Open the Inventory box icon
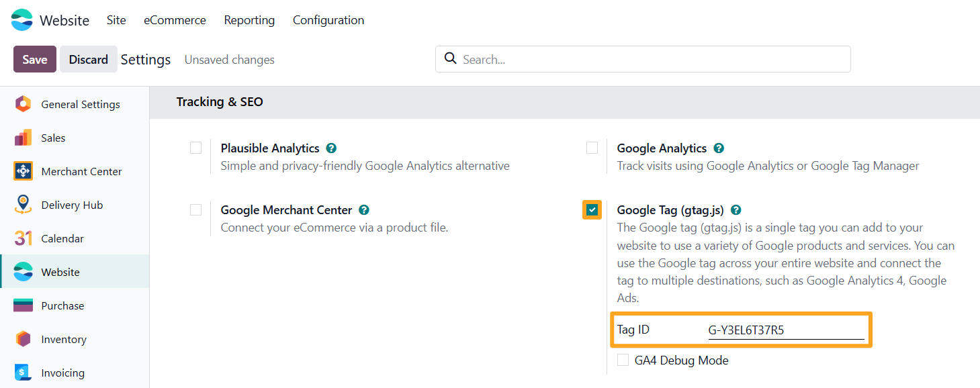 (23, 339)
